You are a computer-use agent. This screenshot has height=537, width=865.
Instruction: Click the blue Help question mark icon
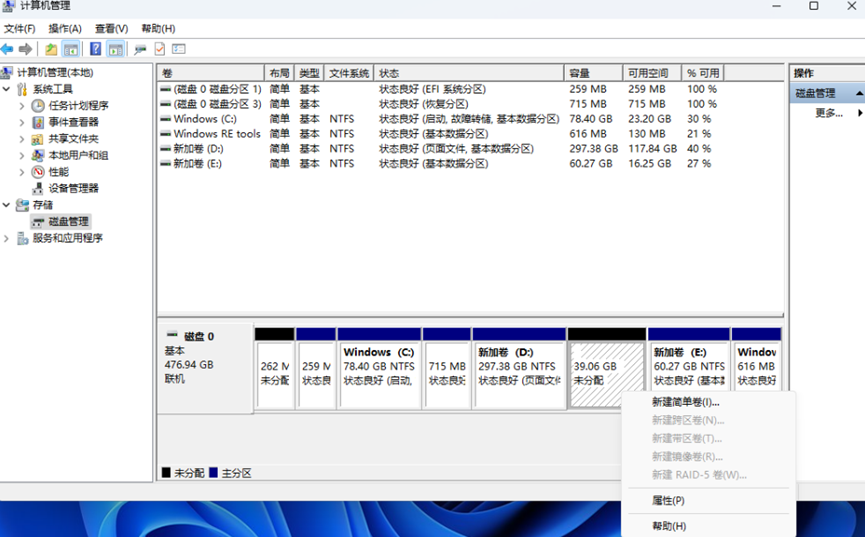click(x=96, y=49)
